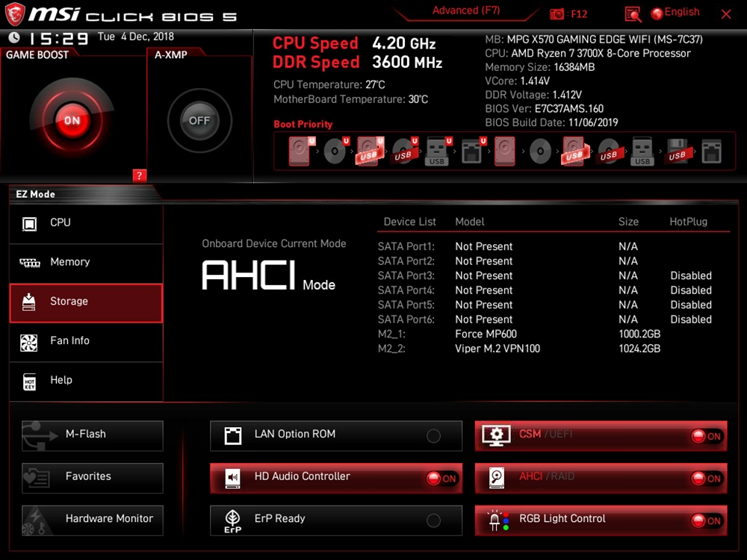Image resolution: width=747 pixels, height=560 pixels.
Task: Open the Fan Info tab
Action: (86, 341)
